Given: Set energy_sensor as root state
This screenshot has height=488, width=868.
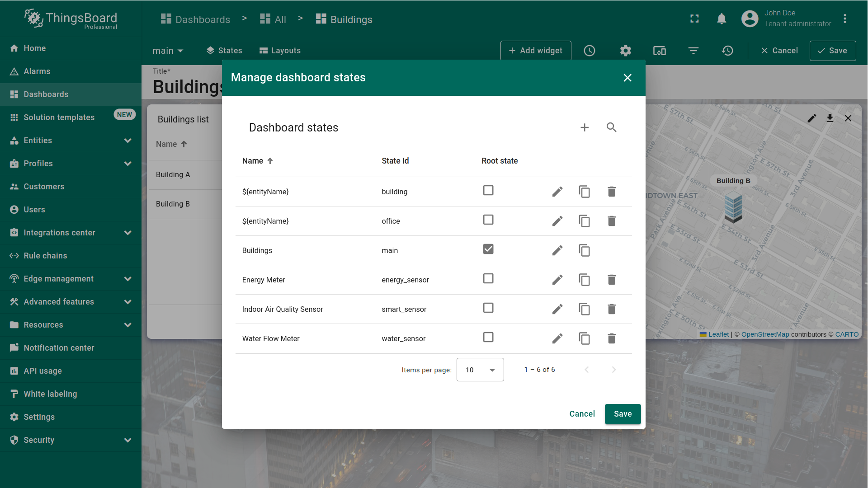Looking at the screenshot, I should (x=488, y=279).
